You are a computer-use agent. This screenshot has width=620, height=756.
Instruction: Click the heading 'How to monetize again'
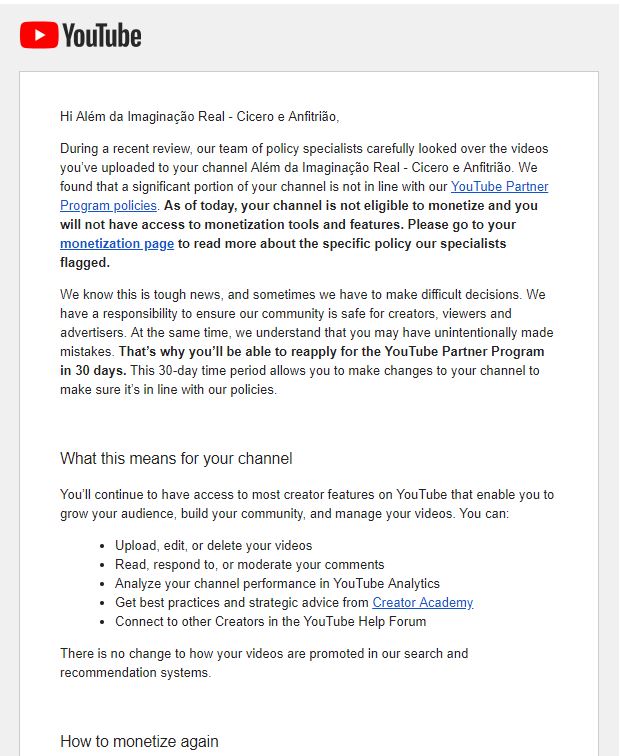pyautogui.click(x=139, y=741)
